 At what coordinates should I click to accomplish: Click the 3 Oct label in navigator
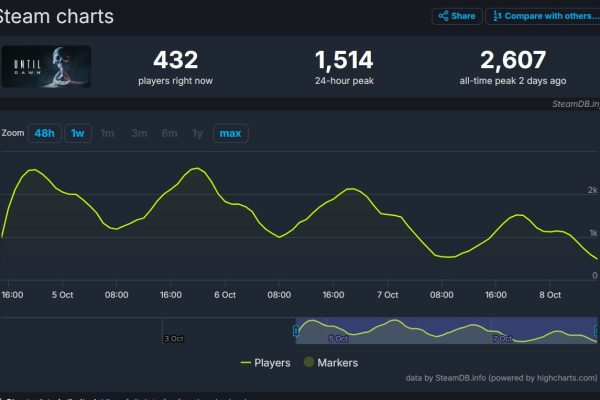tap(174, 339)
